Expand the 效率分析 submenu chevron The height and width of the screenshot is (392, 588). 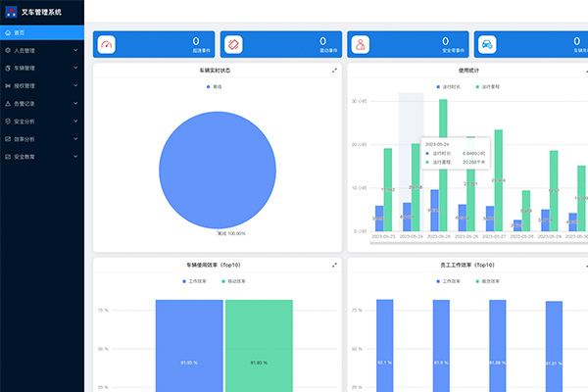point(75,139)
